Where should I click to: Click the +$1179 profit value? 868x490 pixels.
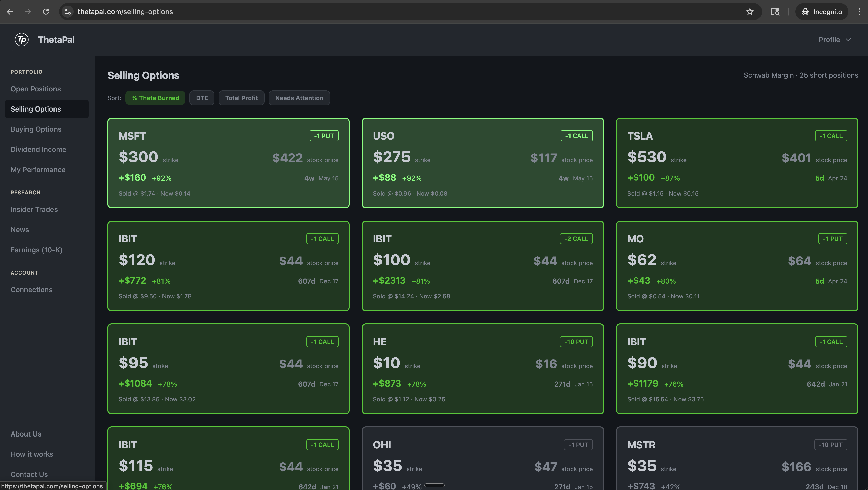click(643, 384)
